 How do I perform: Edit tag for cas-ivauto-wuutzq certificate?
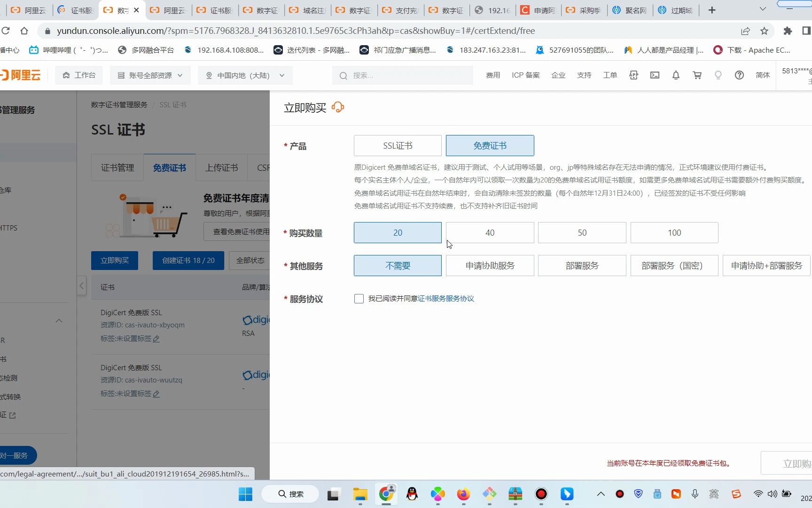(156, 394)
